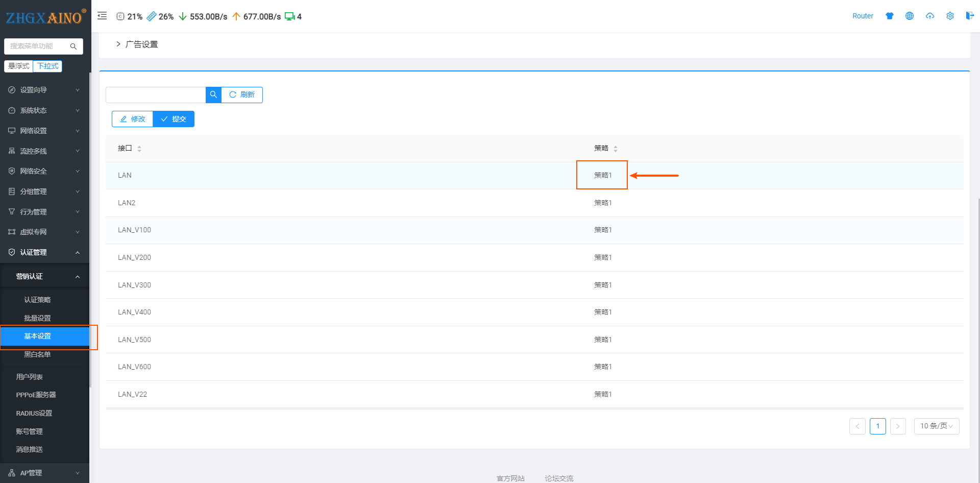
Task: Open the gear settings icon
Action: 950,16
